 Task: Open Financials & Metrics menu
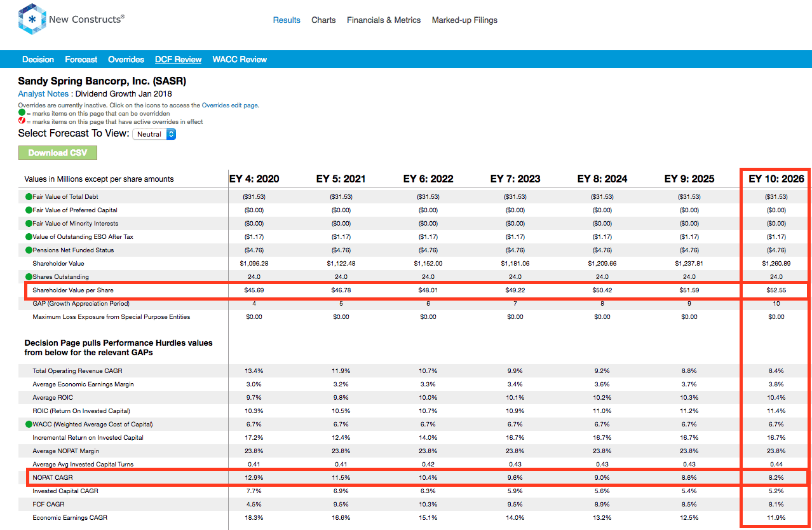coord(384,20)
